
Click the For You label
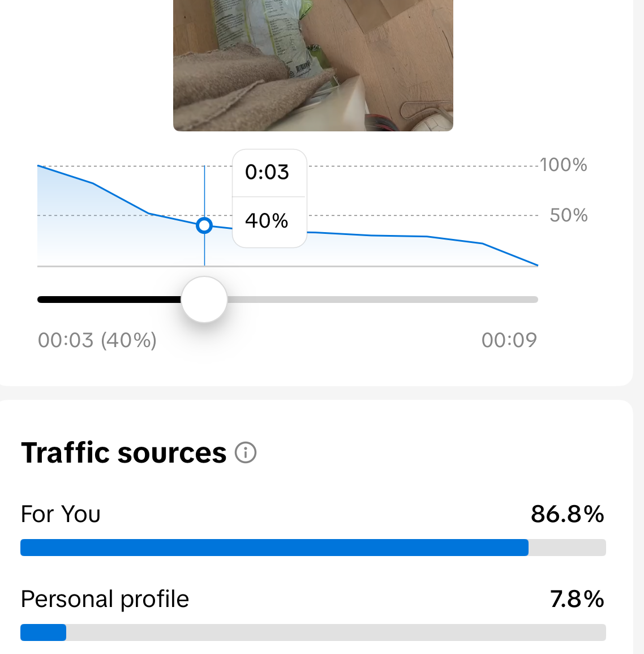pos(61,514)
